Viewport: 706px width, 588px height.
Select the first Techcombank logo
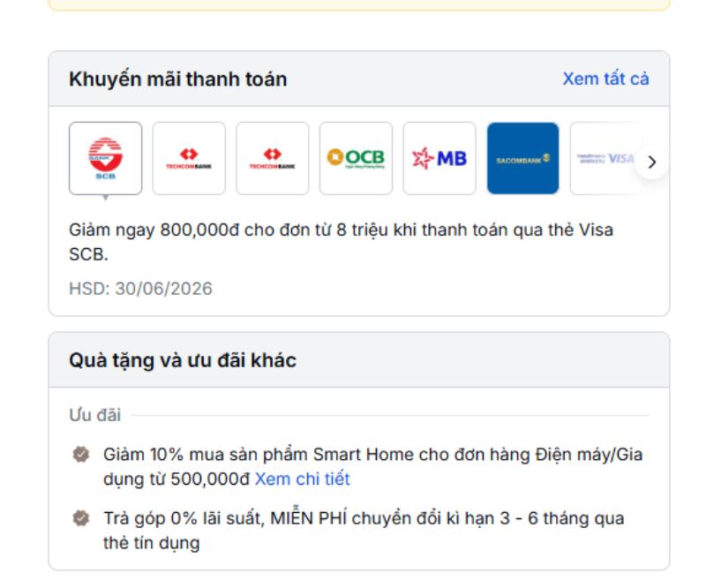click(188, 158)
